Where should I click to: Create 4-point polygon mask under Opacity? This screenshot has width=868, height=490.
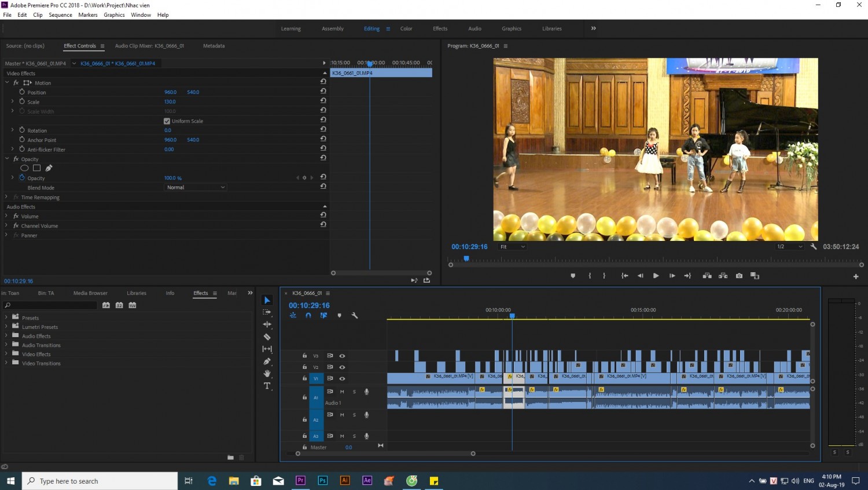[36, 168]
